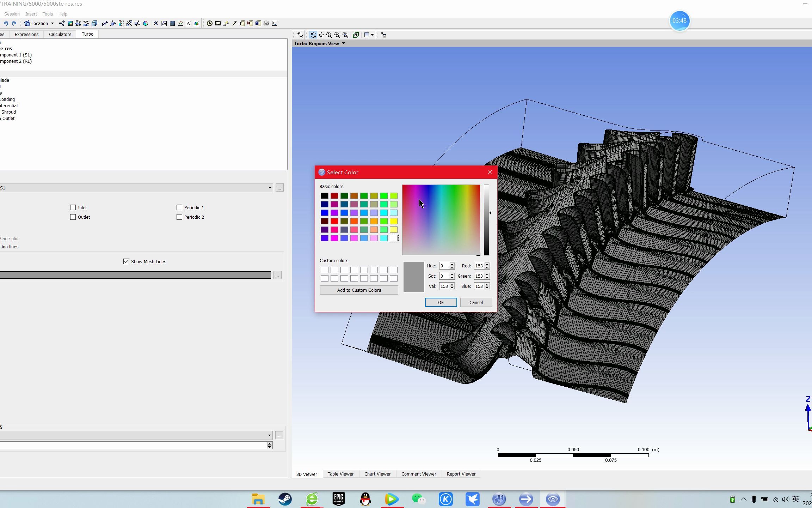Switch to the Chart Viewer tab

(x=377, y=474)
